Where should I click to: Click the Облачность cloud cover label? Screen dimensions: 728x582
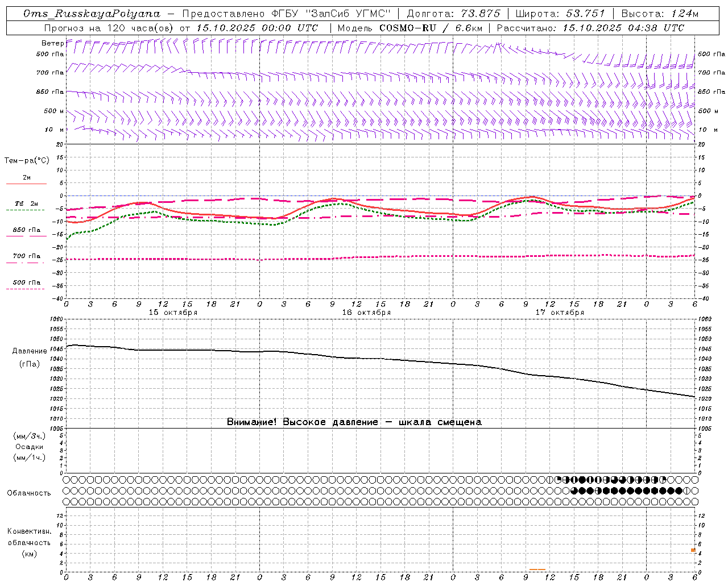pos(29,493)
